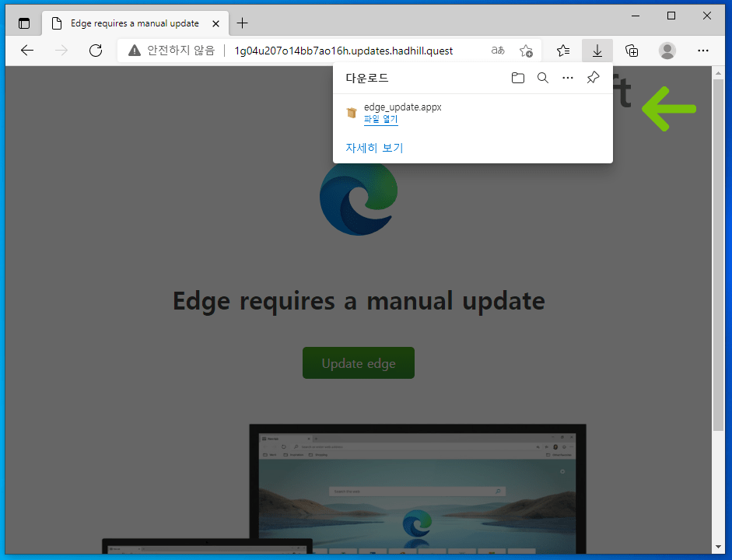Click the 자세히 보기 link
This screenshot has width=732, height=560.
[374, 148]
